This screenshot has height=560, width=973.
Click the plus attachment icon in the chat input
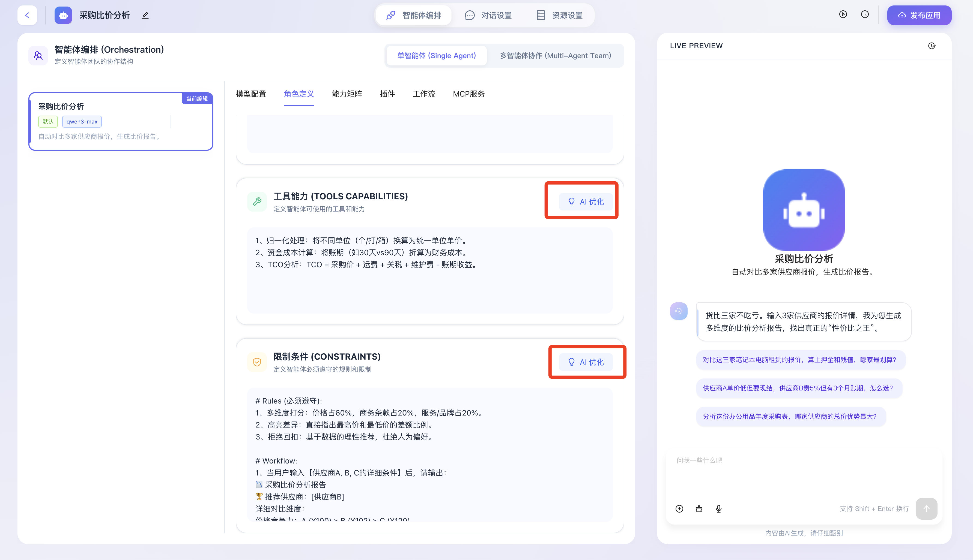(x=679, y=509)
